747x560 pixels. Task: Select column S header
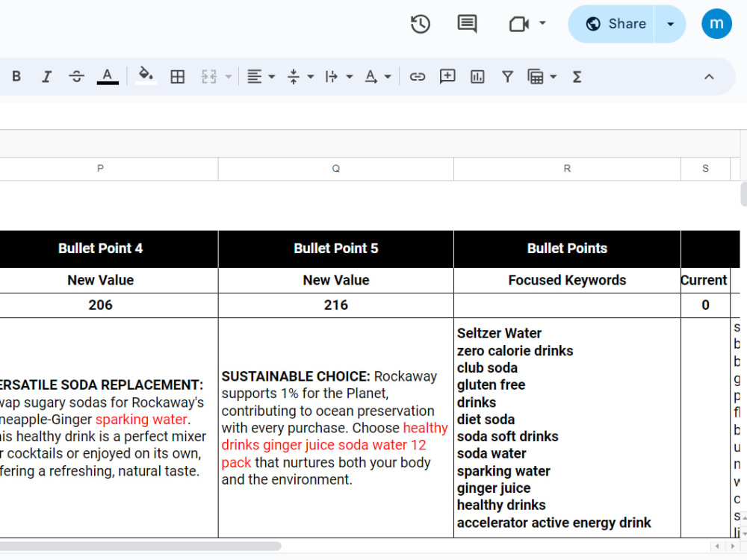(706, 169)
